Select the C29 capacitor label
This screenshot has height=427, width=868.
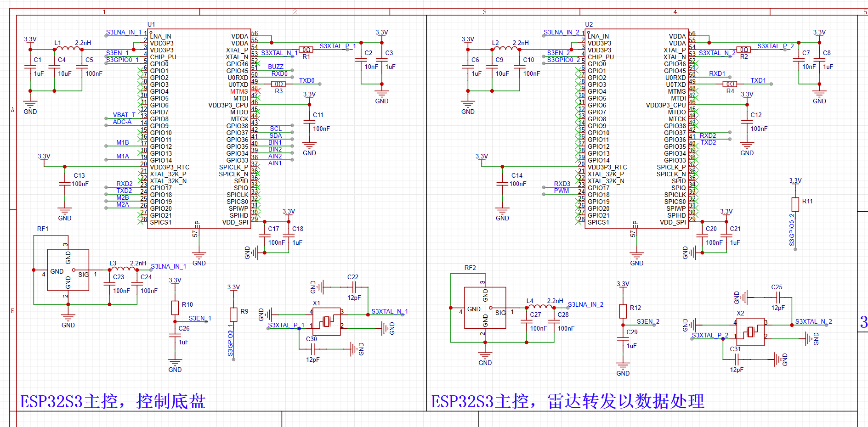(632, 332)
